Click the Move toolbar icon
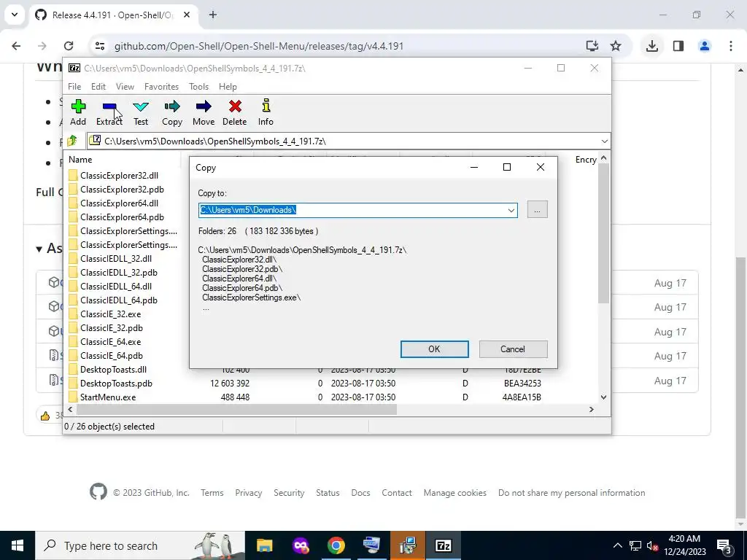Viewport: 747px width, 560px height. point(204,112)
